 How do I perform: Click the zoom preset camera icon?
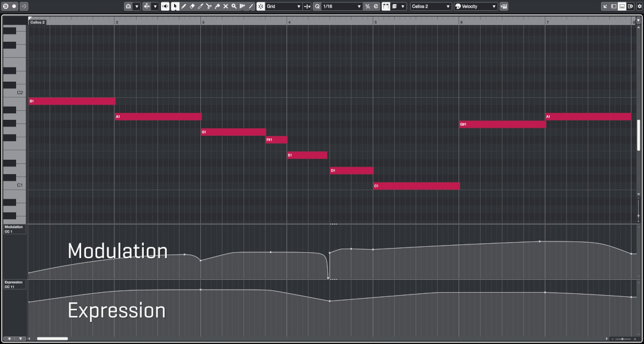(x=129, y=7)
